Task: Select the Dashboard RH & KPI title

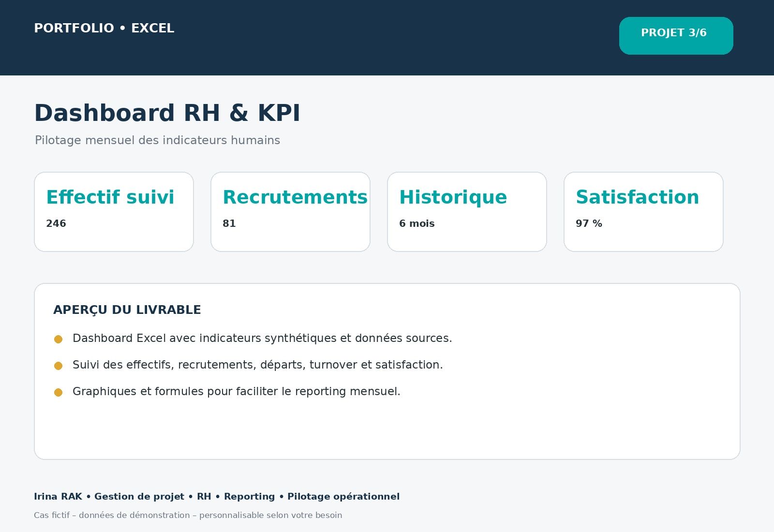Action: [167, 113]
